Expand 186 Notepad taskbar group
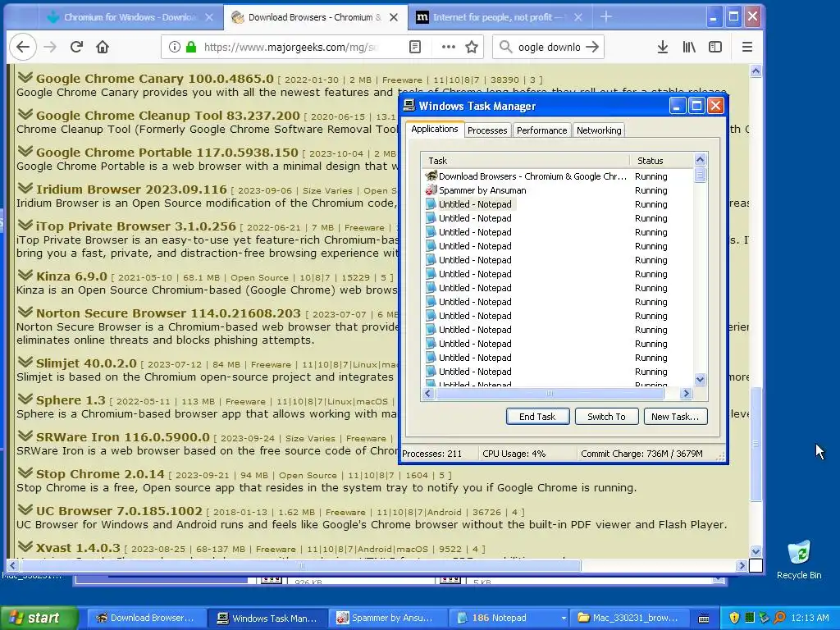This screenshot has width=840, height=630. [x=507, y=618]
